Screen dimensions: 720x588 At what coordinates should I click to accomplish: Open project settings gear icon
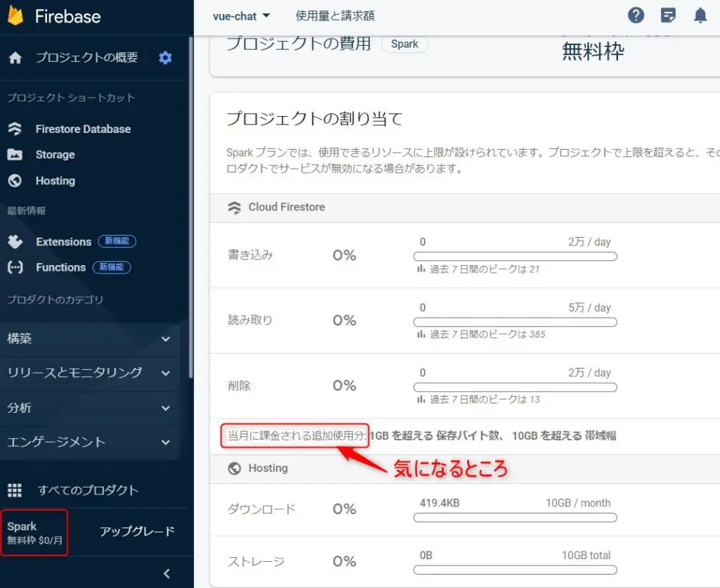(165, 58)
